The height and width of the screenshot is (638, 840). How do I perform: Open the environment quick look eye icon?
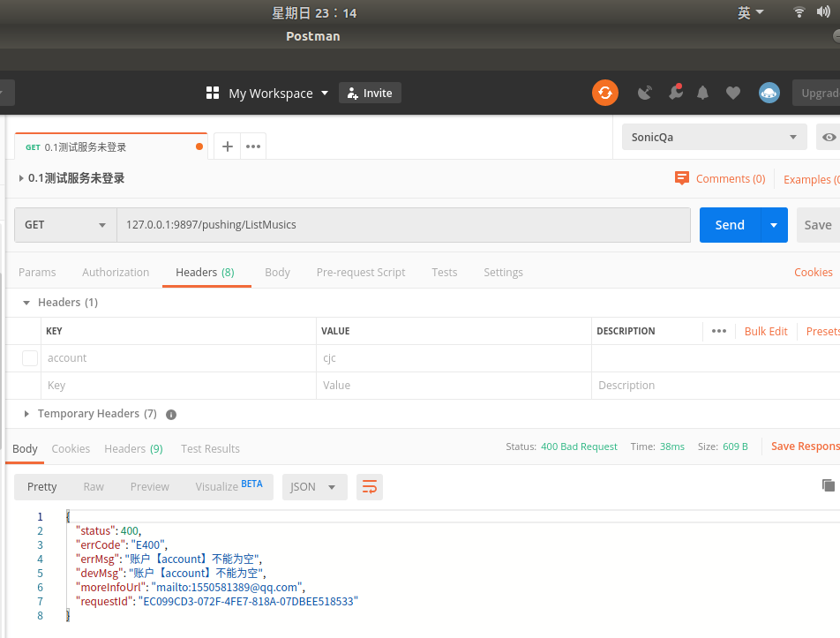click(829, 137)
